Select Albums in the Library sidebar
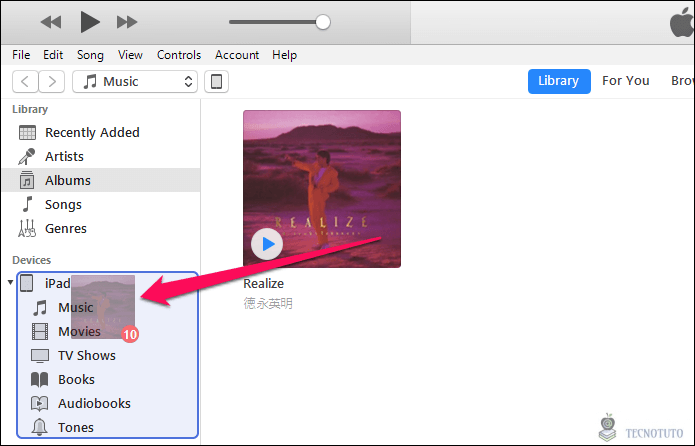 click(x=101, y=180)
